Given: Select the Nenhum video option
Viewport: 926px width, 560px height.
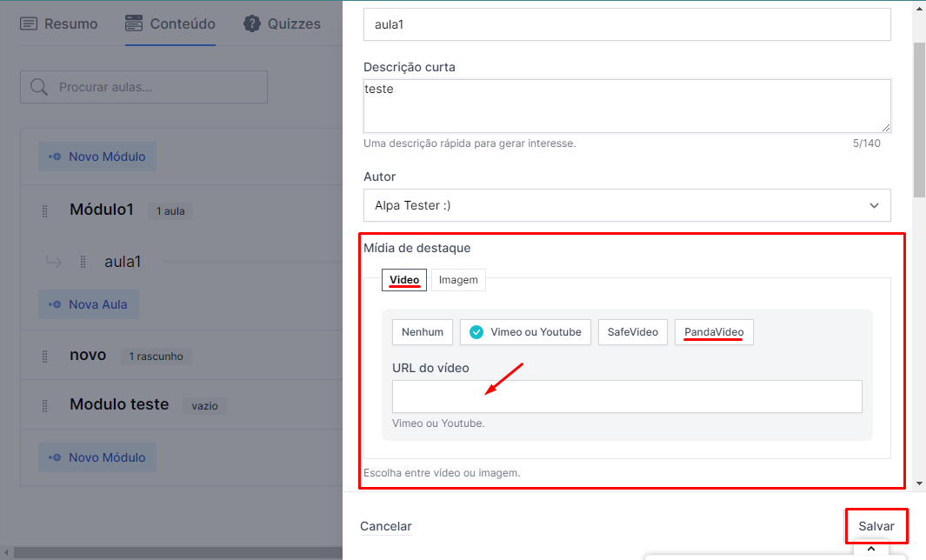Looking at the screenshot, I should click(423, 331).
